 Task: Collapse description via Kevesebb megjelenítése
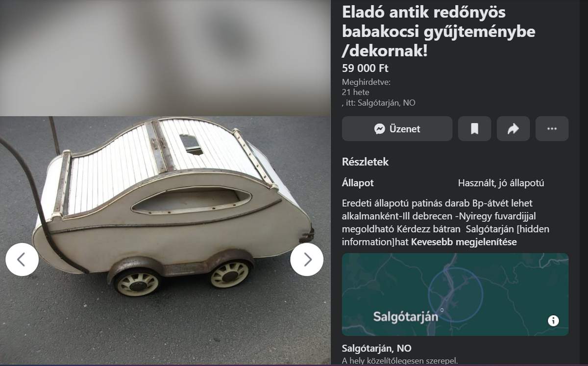tap(464, 242)
